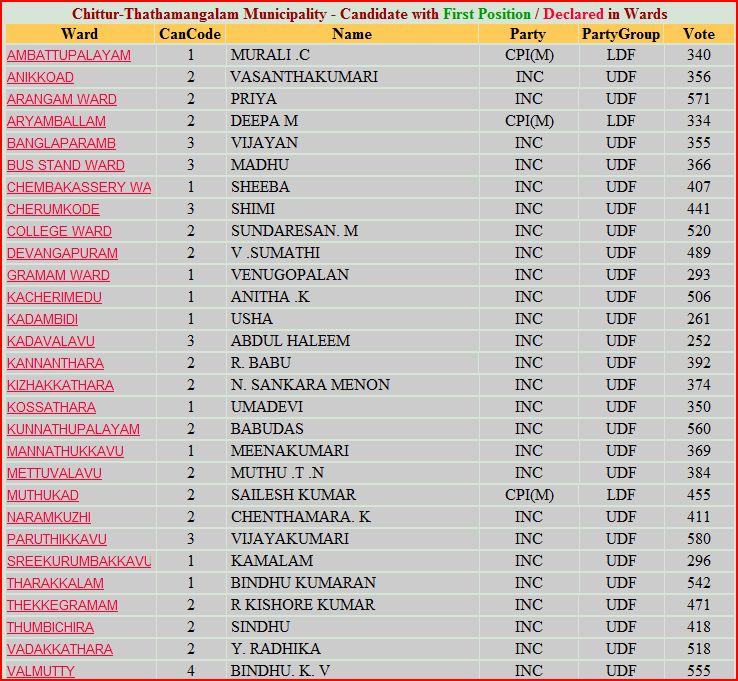The height and width of the screenshot is (681, 738).
Task: Open the ARYAMBALLAM ward link
Action: click(x=56, y=121)
